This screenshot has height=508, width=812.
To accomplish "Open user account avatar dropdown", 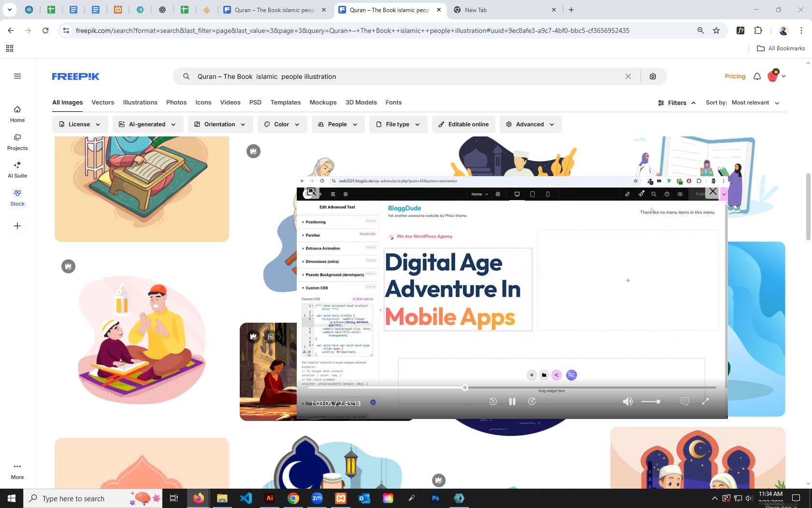I will (x=777, y=76).
